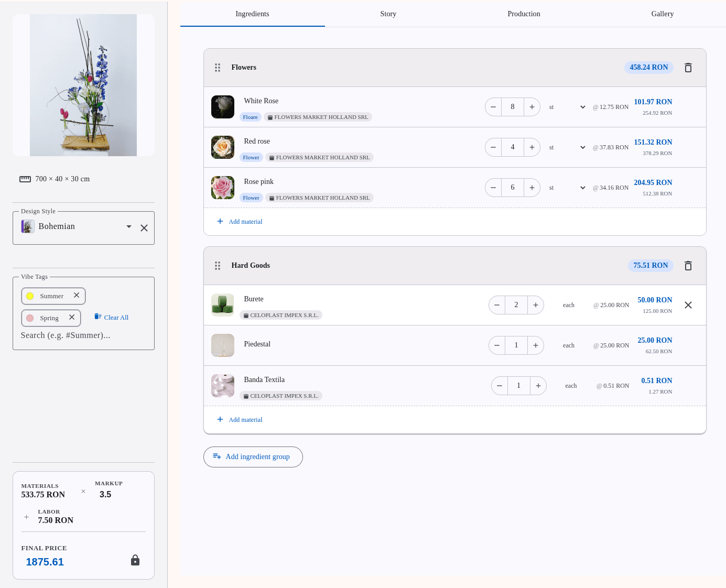Increase White Rose quantity

[532, 107]
